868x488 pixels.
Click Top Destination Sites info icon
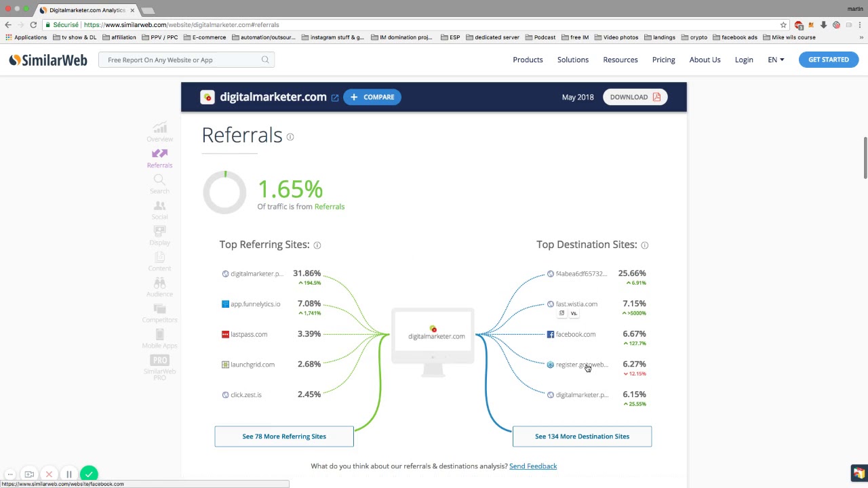[644, 245]
